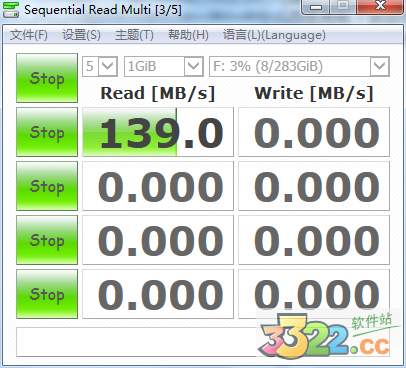
Task: Click the Write [MB/s] column header
Action: point(313,93)
